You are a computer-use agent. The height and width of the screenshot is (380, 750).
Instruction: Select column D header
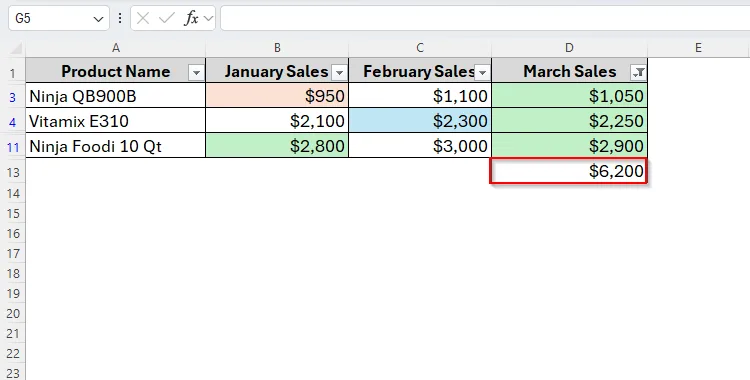click(569, 48)
